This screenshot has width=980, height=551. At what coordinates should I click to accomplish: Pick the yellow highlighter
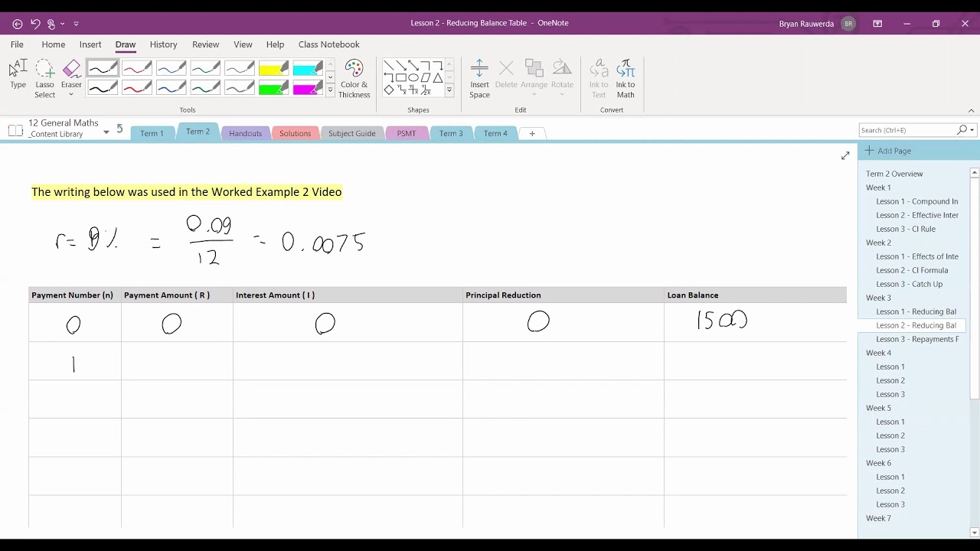[x=273, y=69]
